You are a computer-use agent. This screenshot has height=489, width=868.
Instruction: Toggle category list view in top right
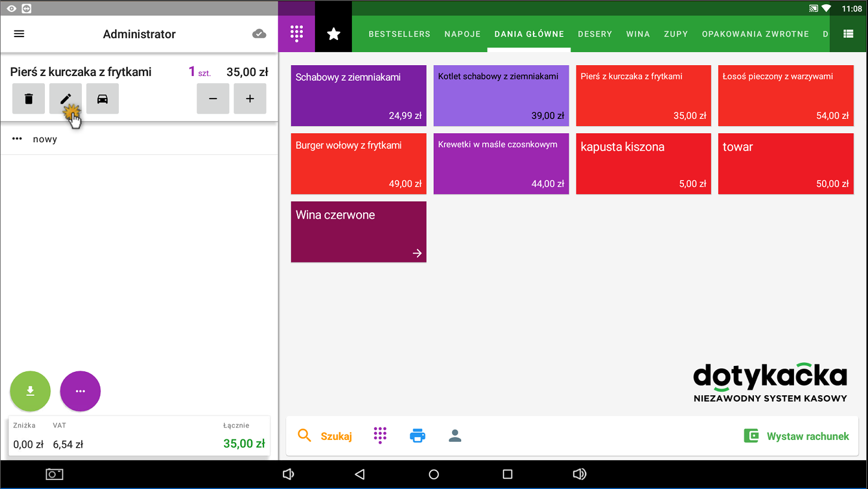(848, 34)
